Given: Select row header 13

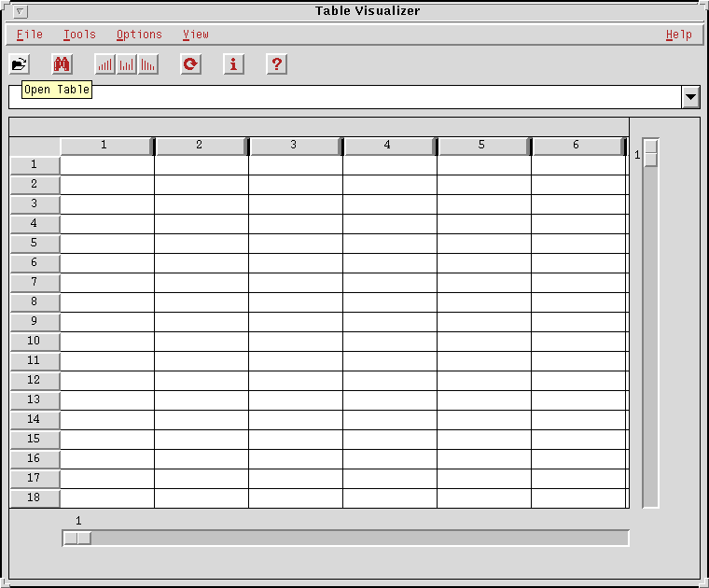Looking at the screenshot, I should pyautogui.click(x=35, y=400).
